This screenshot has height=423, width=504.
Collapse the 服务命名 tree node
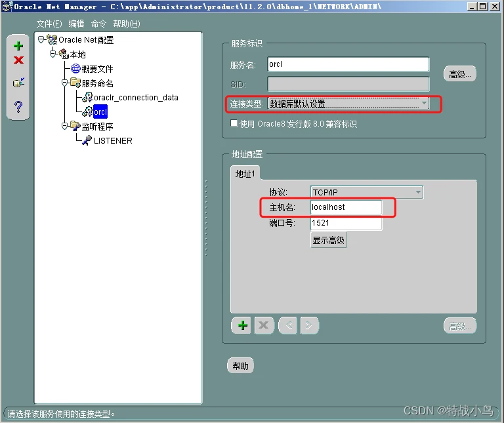tap(64, 83)
